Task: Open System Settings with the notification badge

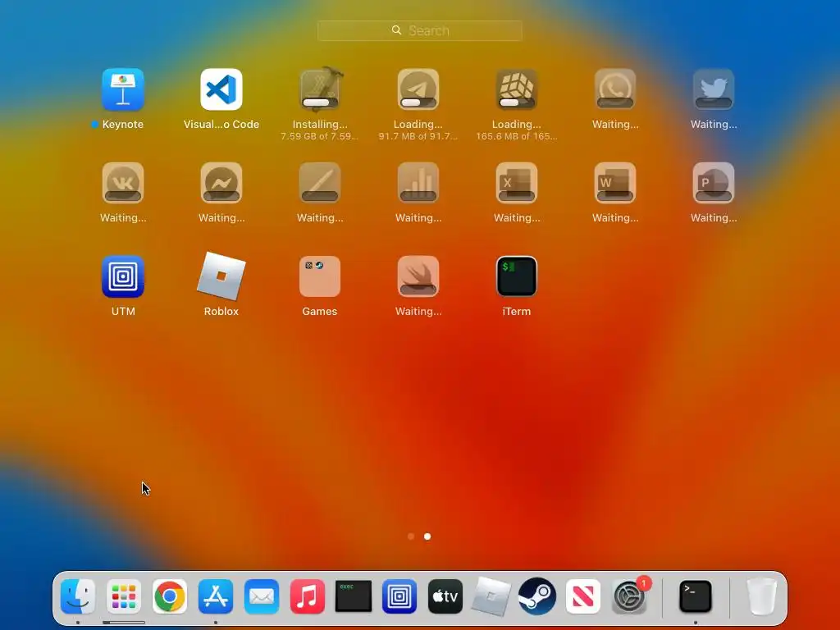Action: tap(629, 596)
